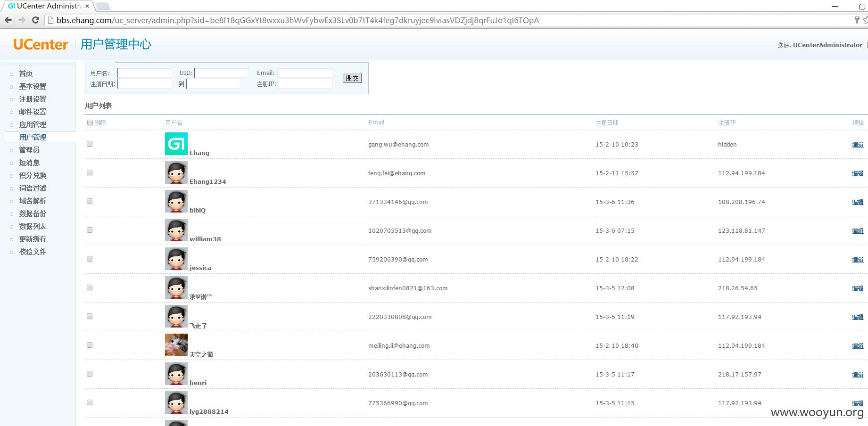Open 管理员 in the sidebar
This screenshot has height=426, width=868.
pyautogui.click(x=29, y=150)
